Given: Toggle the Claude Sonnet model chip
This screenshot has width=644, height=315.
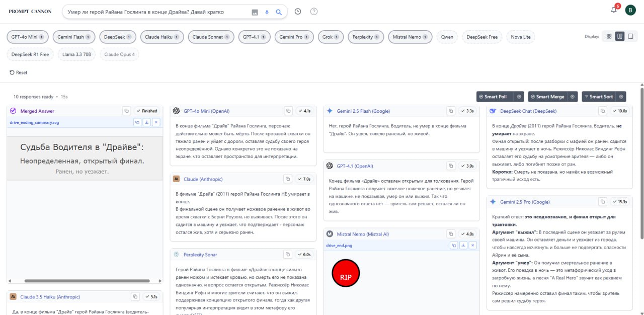Looking at the screenshot, I should click(211, 37).
